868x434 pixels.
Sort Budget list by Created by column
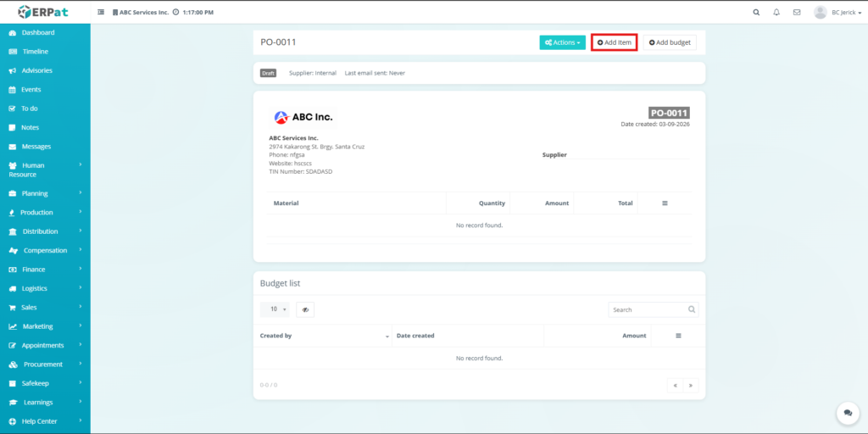[x=322, y=336]
